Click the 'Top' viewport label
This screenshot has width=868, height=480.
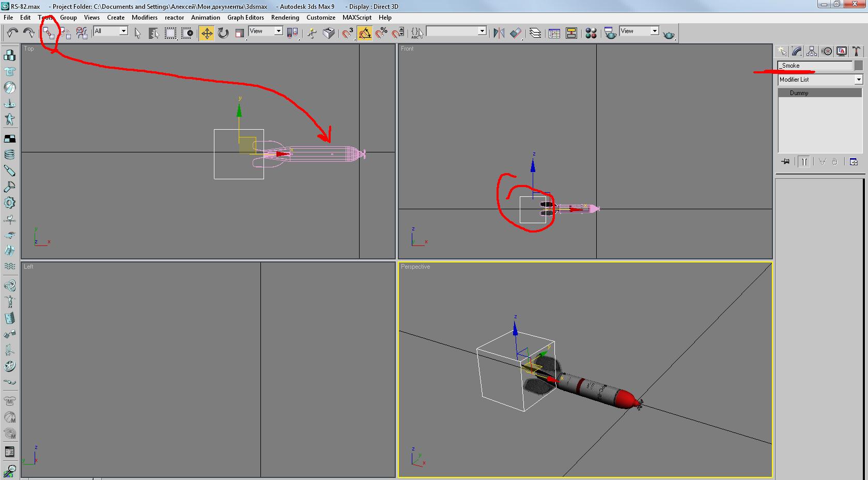[x=29, y=49]
